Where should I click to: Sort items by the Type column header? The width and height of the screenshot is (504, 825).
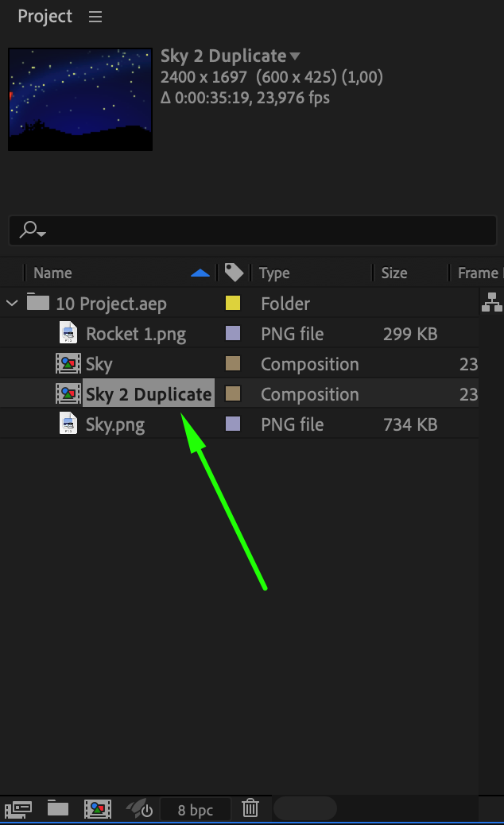(274, 273)
